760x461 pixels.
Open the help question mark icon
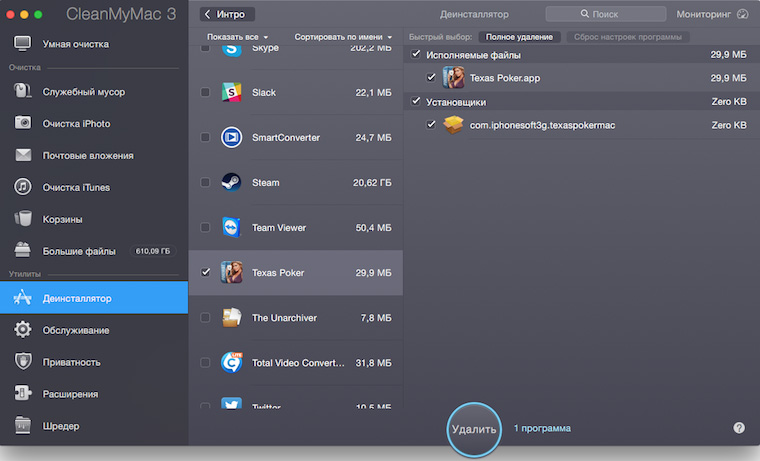click(x=739, y=428)
